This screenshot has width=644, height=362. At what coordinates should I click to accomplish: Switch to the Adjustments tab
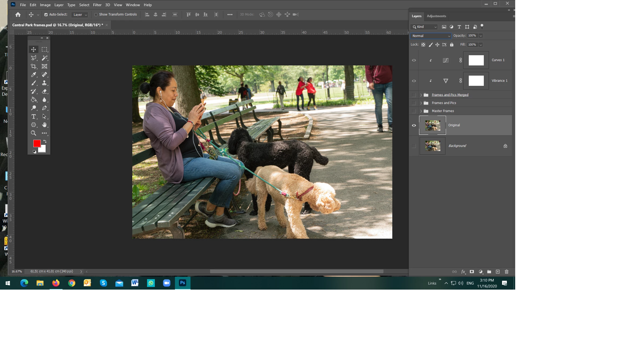(x=436, y=16)
